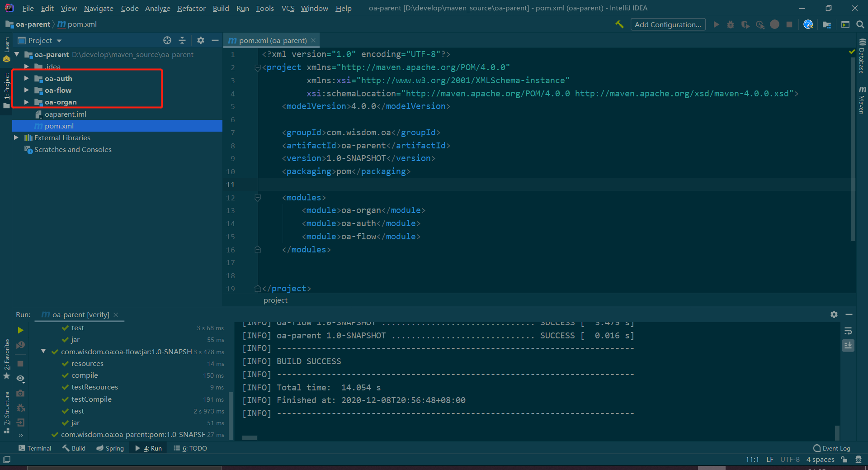This screenshot has width=868, height=470.
Task: Click the Add Configuration button
Action: (668, 24)
